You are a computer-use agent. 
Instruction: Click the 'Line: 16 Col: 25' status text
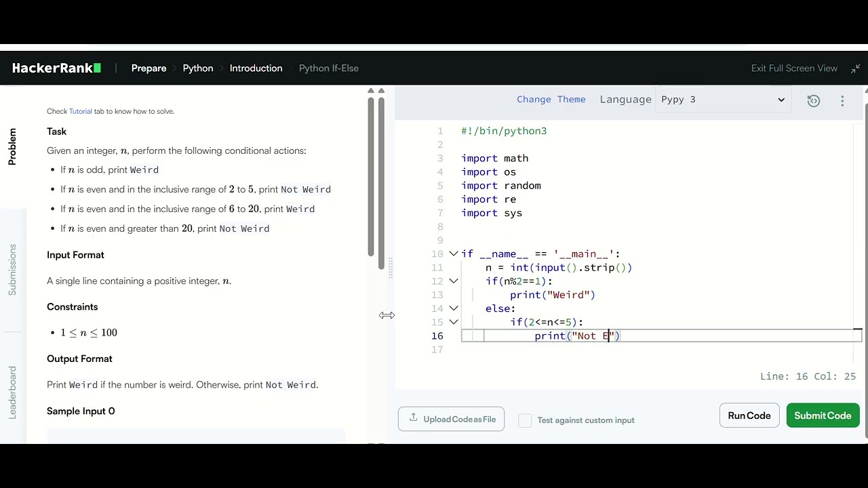[x=808, y=376]
